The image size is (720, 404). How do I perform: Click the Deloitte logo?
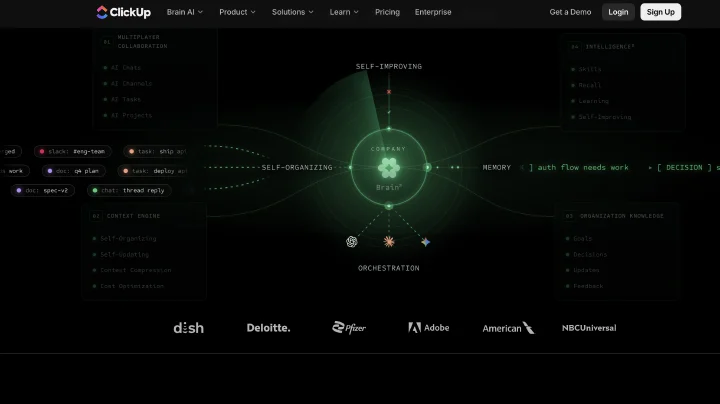tap(268, 328)
